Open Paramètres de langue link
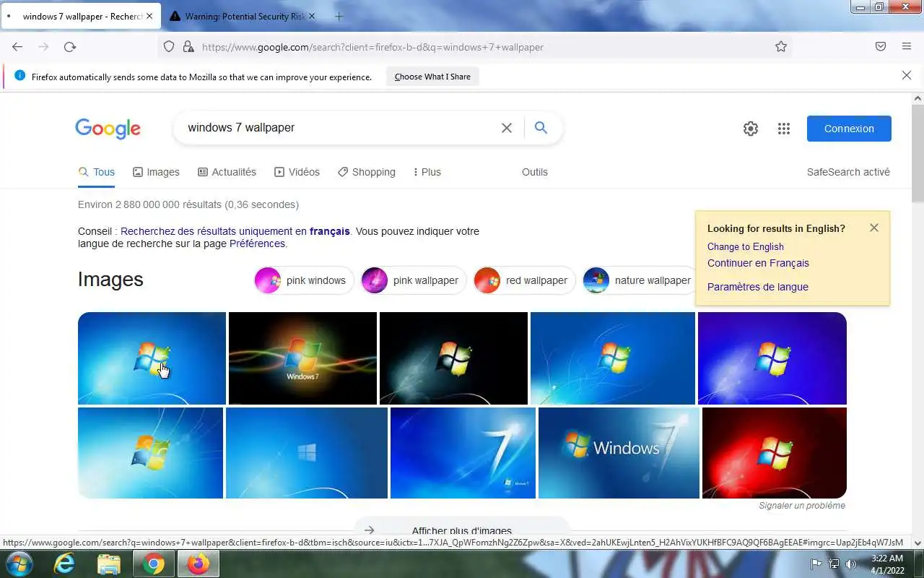The width and height of the screenshot is (924, 578). 758,287
